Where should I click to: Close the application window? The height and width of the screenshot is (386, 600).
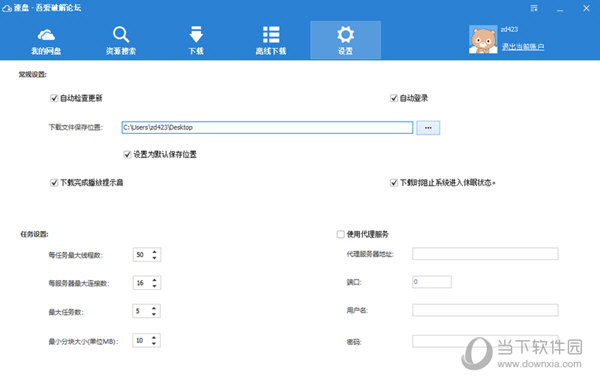[586, 8]
